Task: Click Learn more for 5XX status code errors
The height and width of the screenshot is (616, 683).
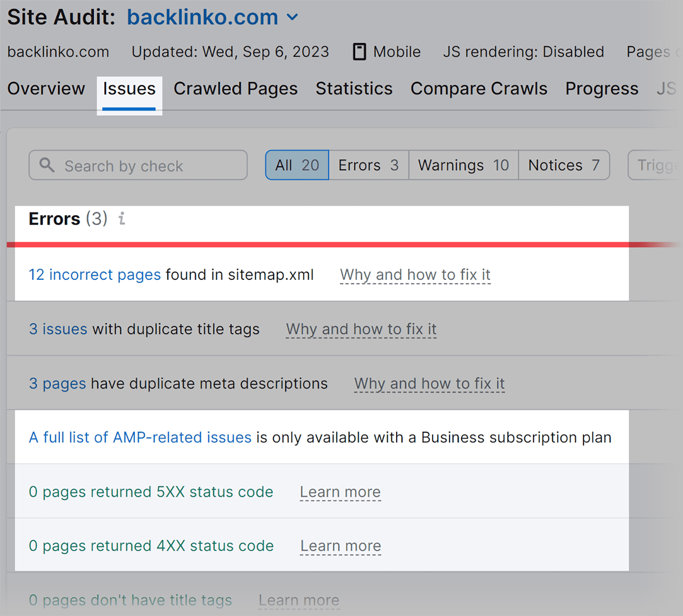Action: tap(340, 491)
